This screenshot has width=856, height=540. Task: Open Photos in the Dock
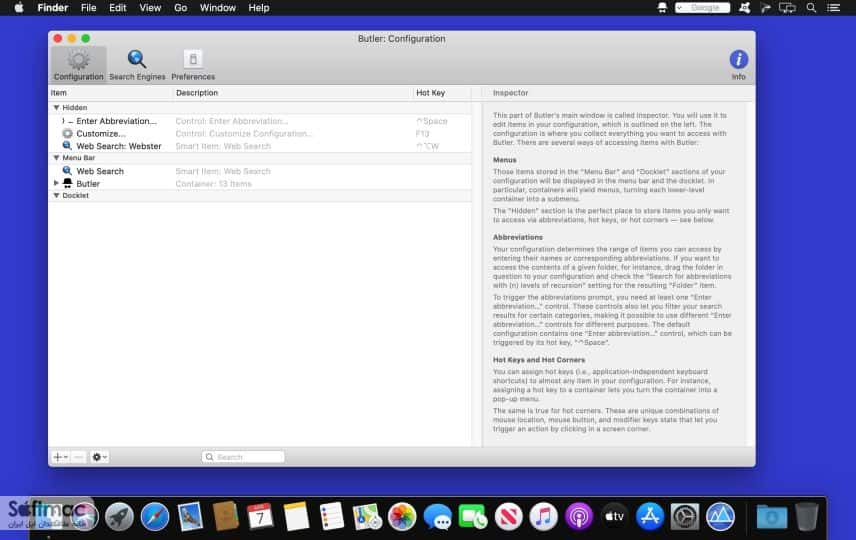[402, 516]
